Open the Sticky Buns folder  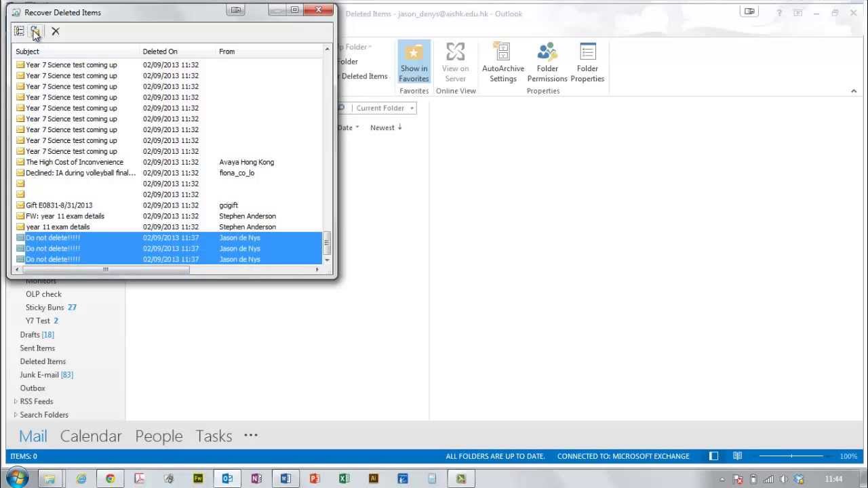45,308
